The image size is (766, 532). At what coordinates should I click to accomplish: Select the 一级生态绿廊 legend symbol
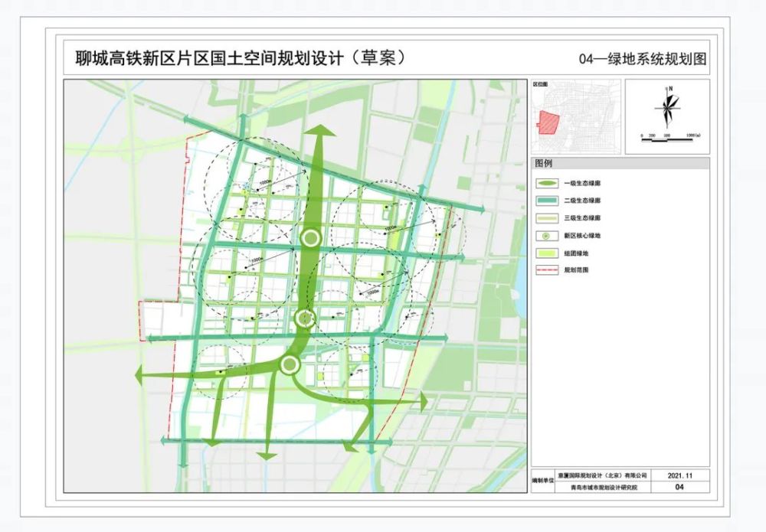tap(547, 183)
